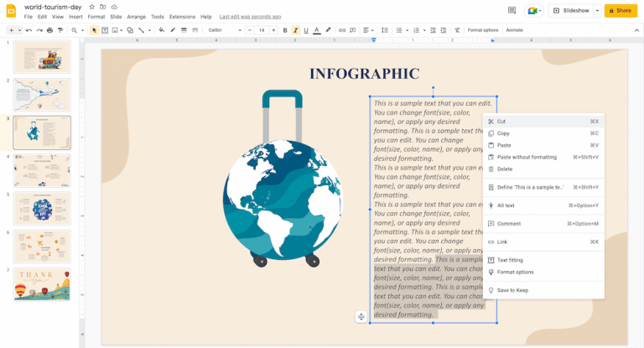Click Format options in the toolbar

coord(483,30)
